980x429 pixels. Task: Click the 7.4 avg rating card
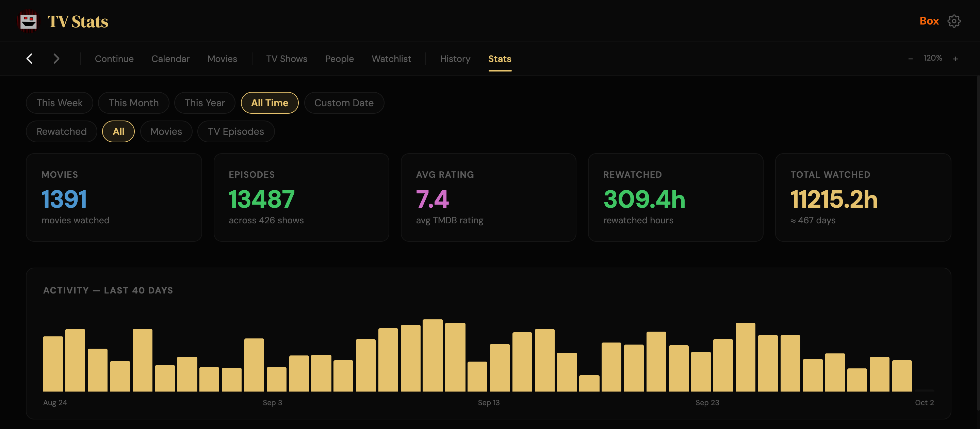coord(489,197)
